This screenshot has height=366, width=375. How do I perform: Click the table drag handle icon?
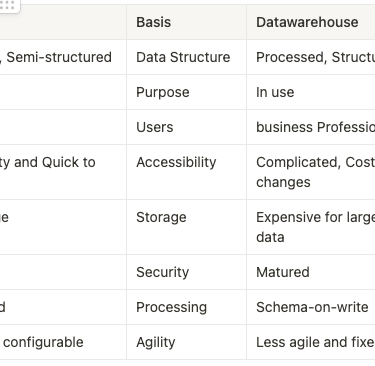click(x=7, y=5)
